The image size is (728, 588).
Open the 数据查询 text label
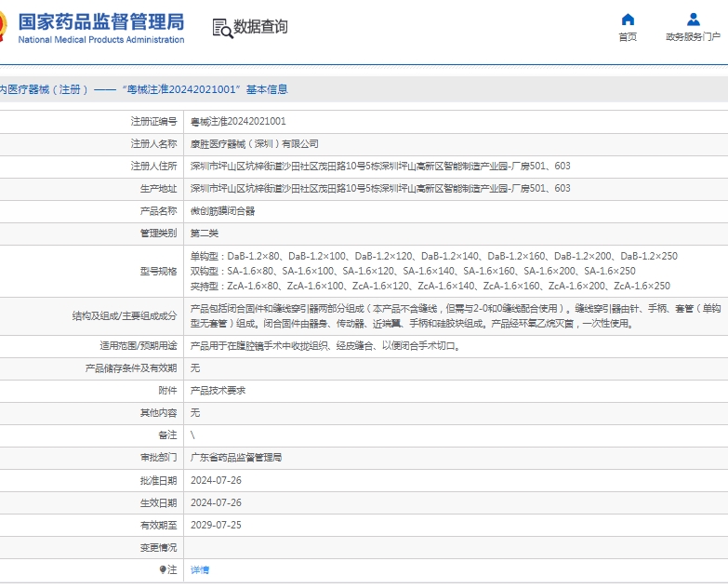coord(260,27)
